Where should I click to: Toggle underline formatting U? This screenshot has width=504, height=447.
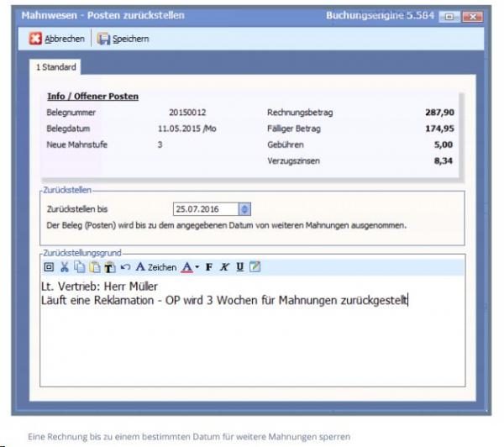pyautogui.click(x=239, y=267)
